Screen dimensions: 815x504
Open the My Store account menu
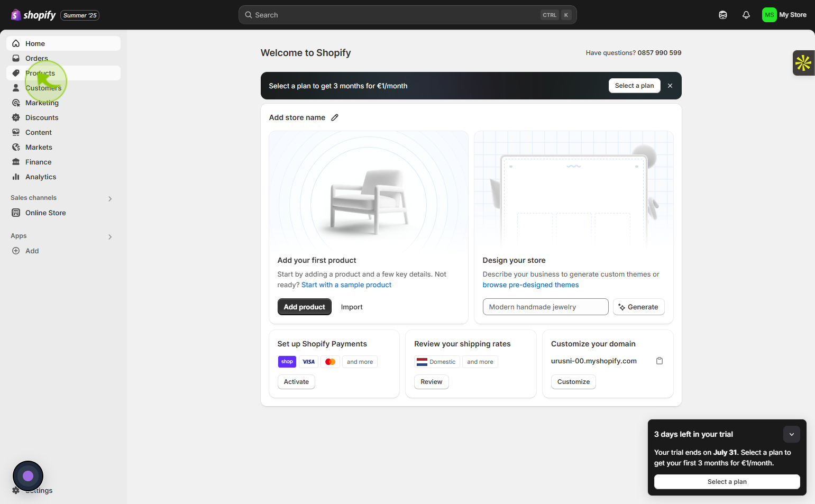785,15
